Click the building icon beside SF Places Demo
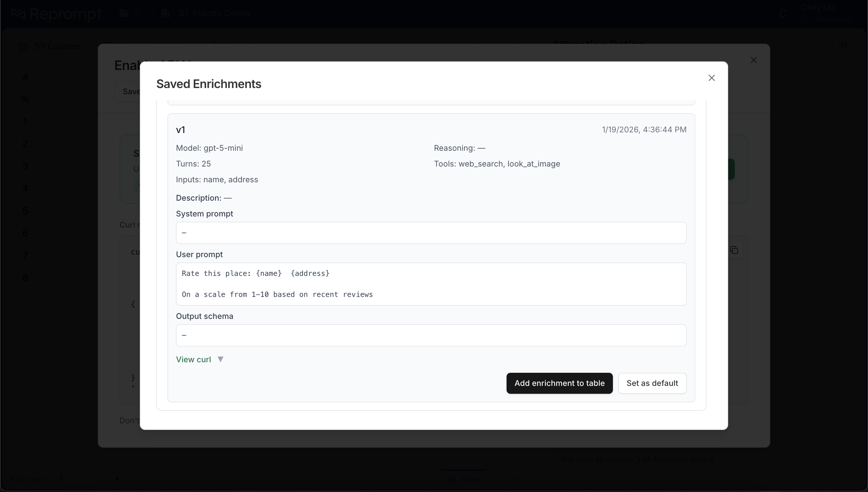The image size is (868, 492). [x=165, y=13]
